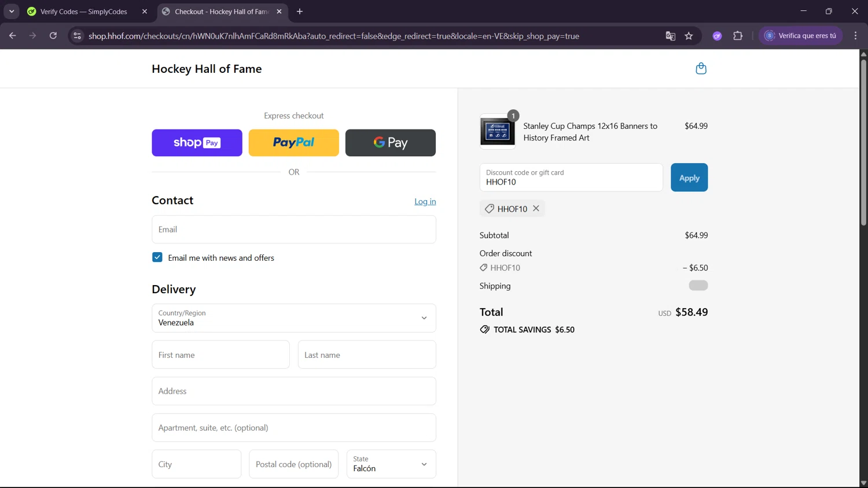This screenshot has height=488, width=868.
Task: Reload the checkout page
Action: pyautogui.click(x=53, y=36)
